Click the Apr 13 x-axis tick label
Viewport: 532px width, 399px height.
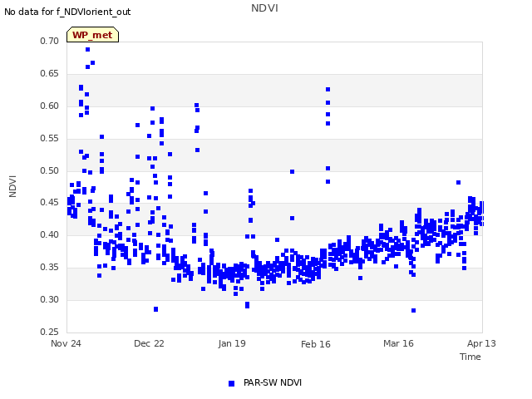click(x=481, y=343)
